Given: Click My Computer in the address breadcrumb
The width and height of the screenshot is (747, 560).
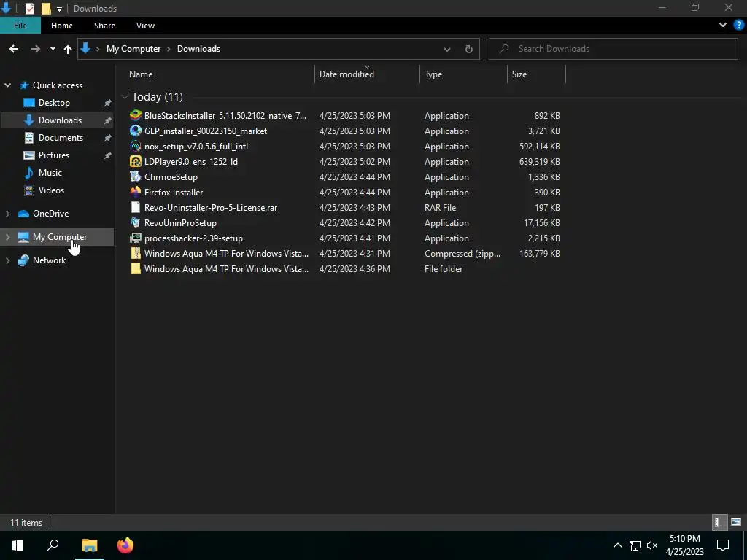Looking at the screenshot, I should pos(133,49).
